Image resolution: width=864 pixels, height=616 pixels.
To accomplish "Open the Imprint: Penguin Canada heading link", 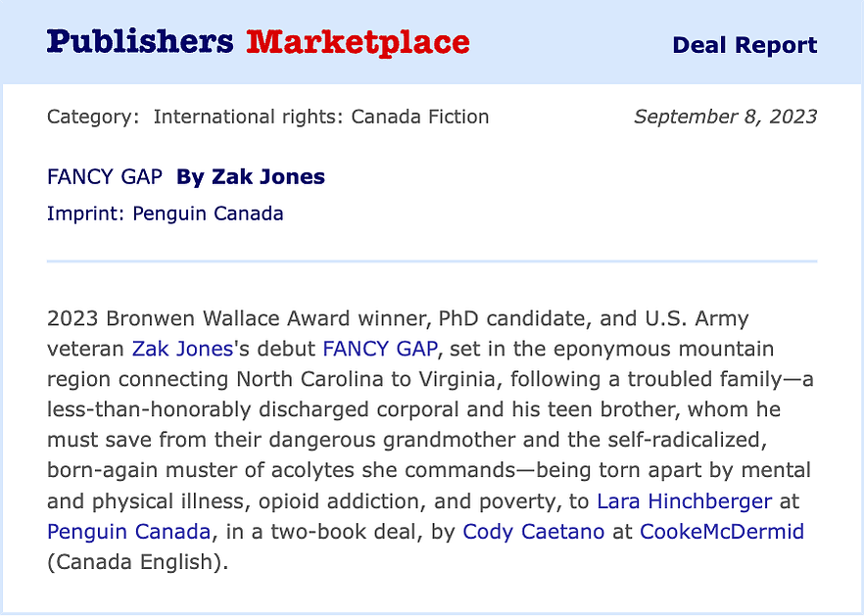I will [166, 213].
